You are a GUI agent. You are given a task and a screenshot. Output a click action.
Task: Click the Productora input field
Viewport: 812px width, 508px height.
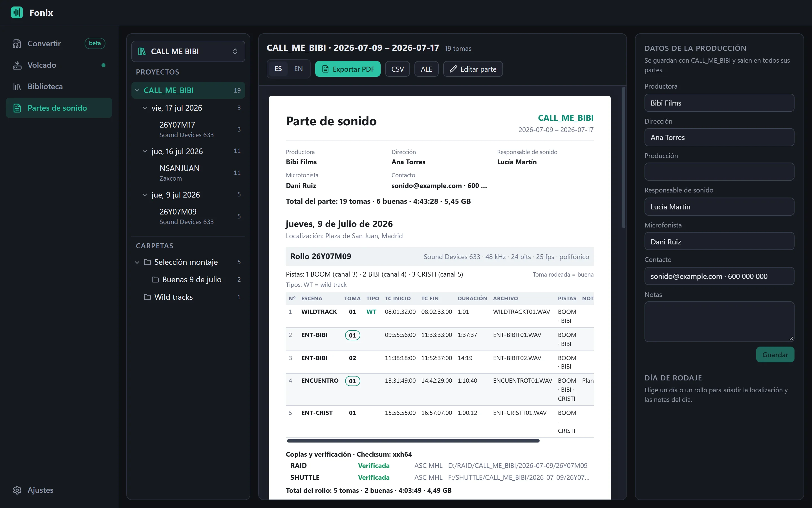pyautogui.click(x=719, y=103)
